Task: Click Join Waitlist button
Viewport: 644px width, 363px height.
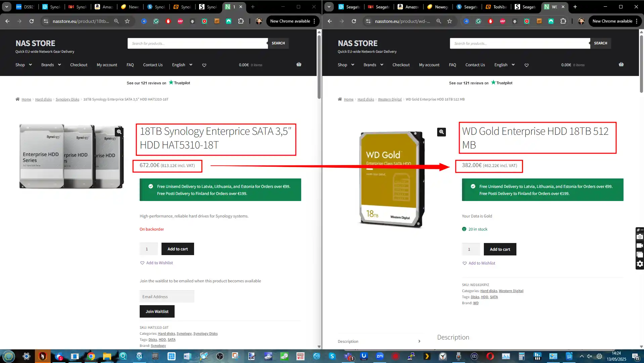Action: coord(157,312)
